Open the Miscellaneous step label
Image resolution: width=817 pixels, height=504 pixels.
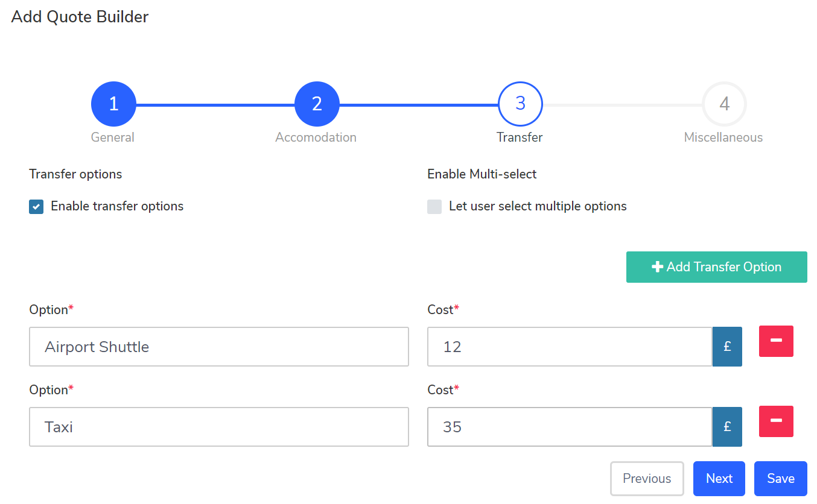[x=723, y=137]
